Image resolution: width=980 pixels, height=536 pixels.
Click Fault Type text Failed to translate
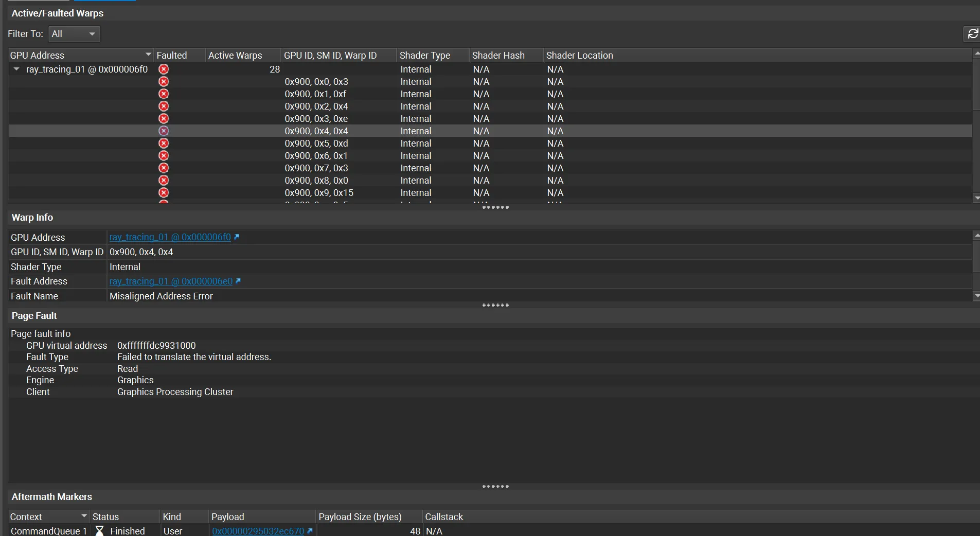point(194,357)
